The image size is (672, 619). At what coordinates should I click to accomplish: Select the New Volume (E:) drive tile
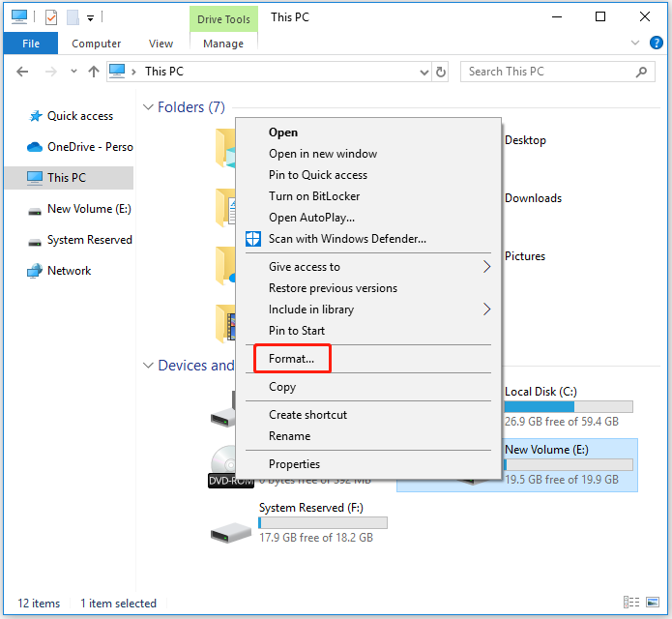click(570, 465)
